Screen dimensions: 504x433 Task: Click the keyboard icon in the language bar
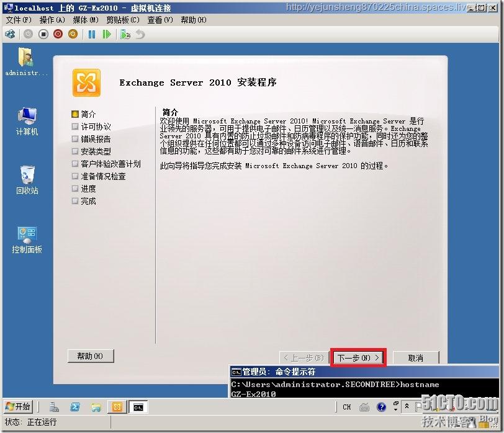pyautogui.click(x=364, y=408)
